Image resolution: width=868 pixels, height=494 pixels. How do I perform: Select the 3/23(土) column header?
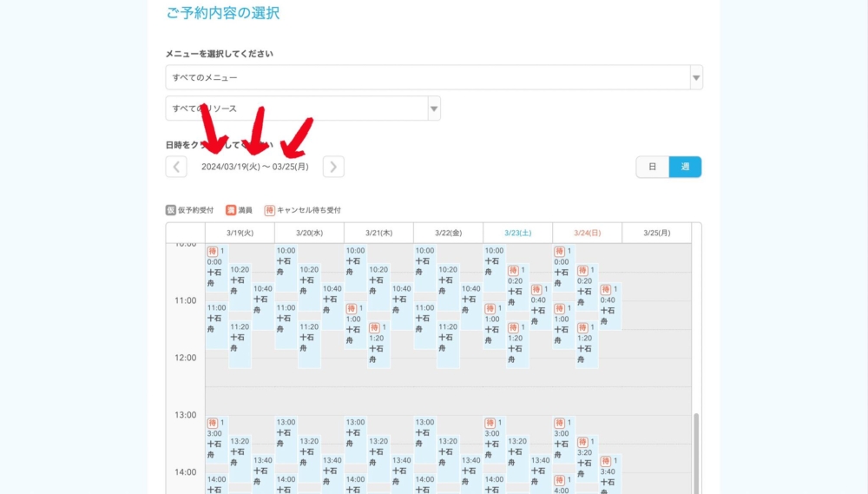[x=517, y=233]
